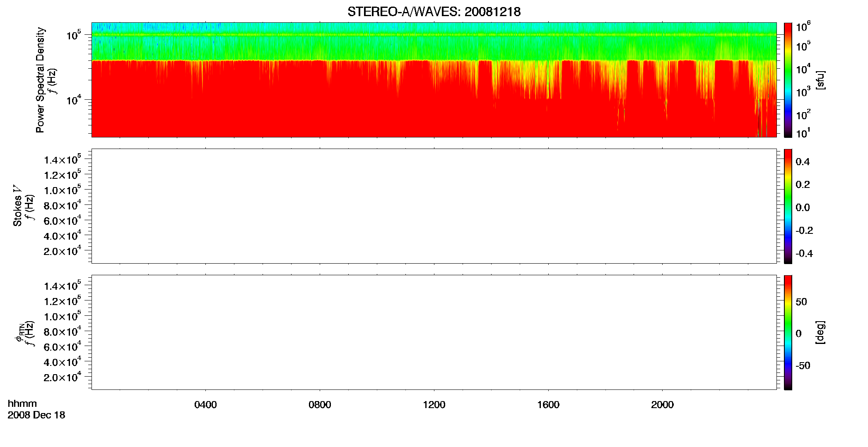Click the Stokes V colorbar
Image resolution: width=868 pixels, height=447 pixels.
pos(788,206)
